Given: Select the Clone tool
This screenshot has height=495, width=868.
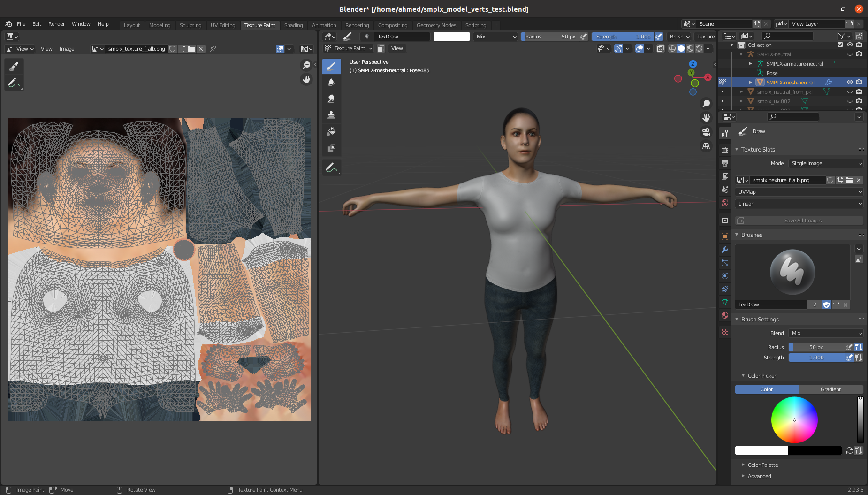Looking at the screenshot, I should 331,115.
